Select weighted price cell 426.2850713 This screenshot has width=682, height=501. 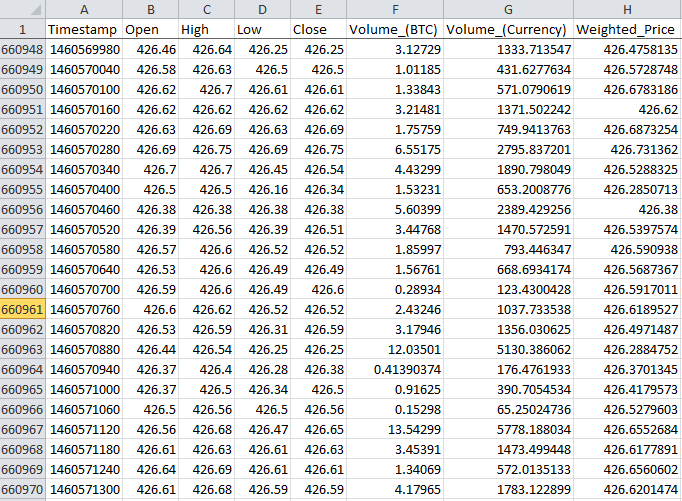click(x=628, y=190)
